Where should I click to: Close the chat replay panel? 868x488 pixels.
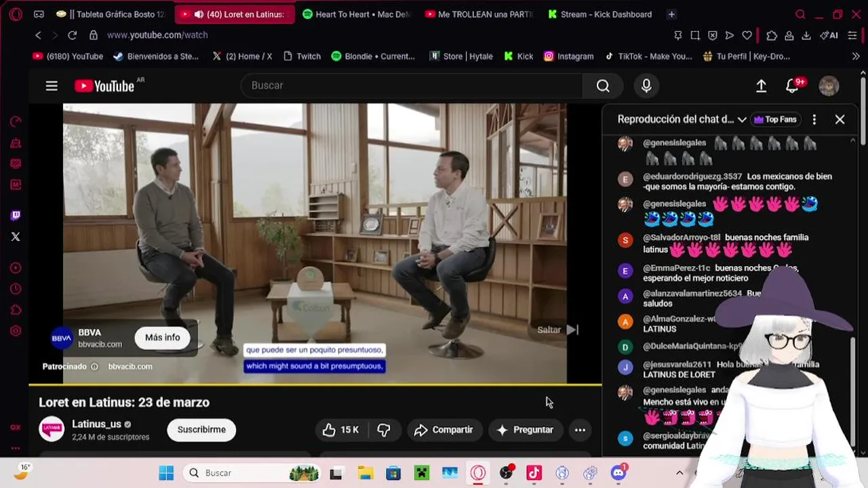coord(840,119)
